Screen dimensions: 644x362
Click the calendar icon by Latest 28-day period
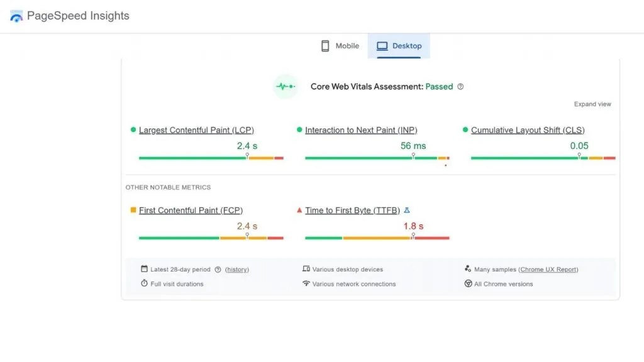(x=144, y=269)
